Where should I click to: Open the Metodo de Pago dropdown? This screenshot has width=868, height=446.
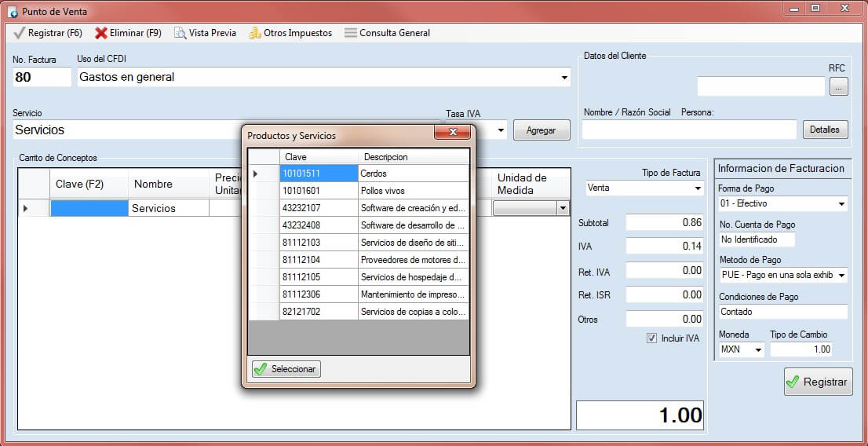point(842,275)
